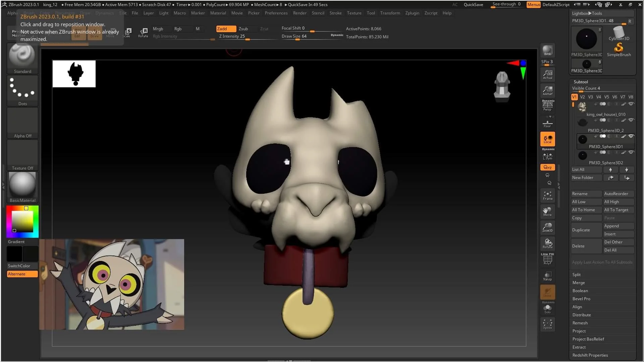Click the BPR render icon
The width and height of the screenshot is (644, 362).
tap(547, 50)
